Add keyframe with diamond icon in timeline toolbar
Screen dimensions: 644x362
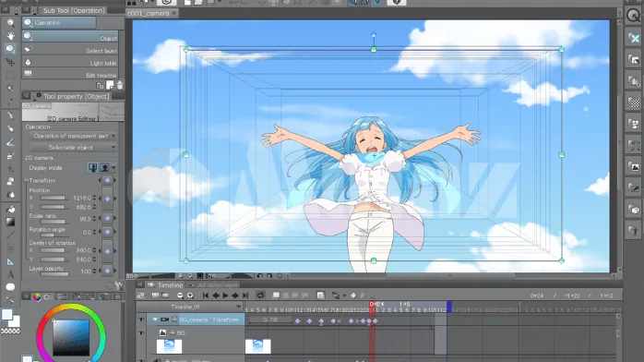[x=353, y=296]
